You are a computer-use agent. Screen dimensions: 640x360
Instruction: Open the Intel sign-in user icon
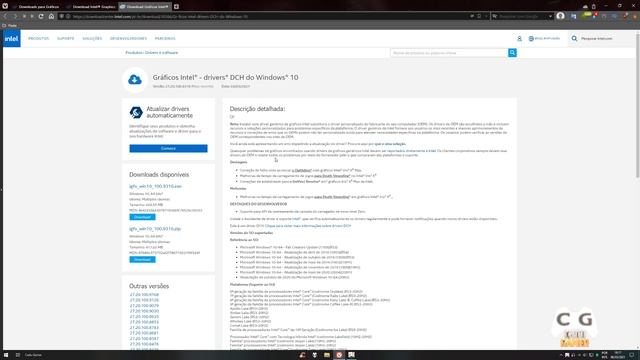[519, 38]
